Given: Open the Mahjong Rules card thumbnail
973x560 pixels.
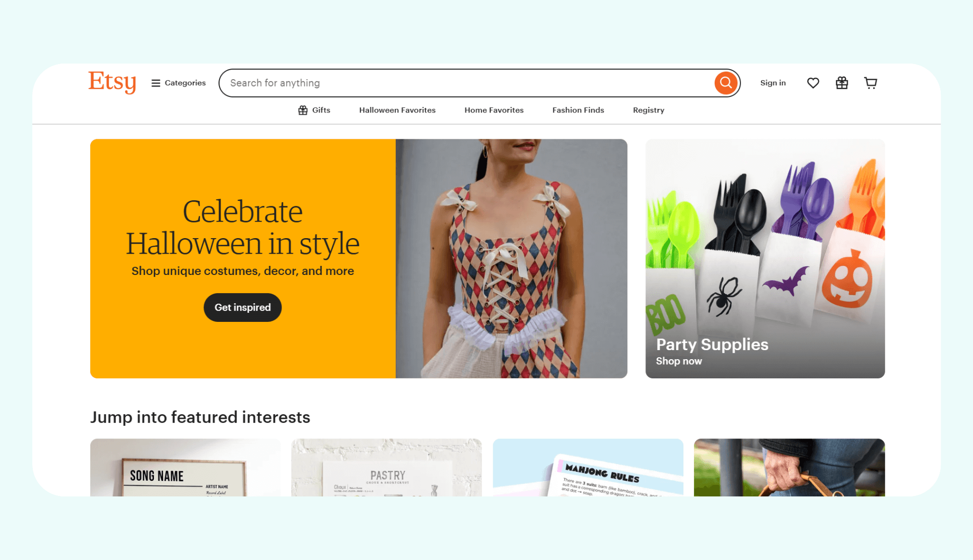Looking at the screenshot, I should (x=588, y=467).
